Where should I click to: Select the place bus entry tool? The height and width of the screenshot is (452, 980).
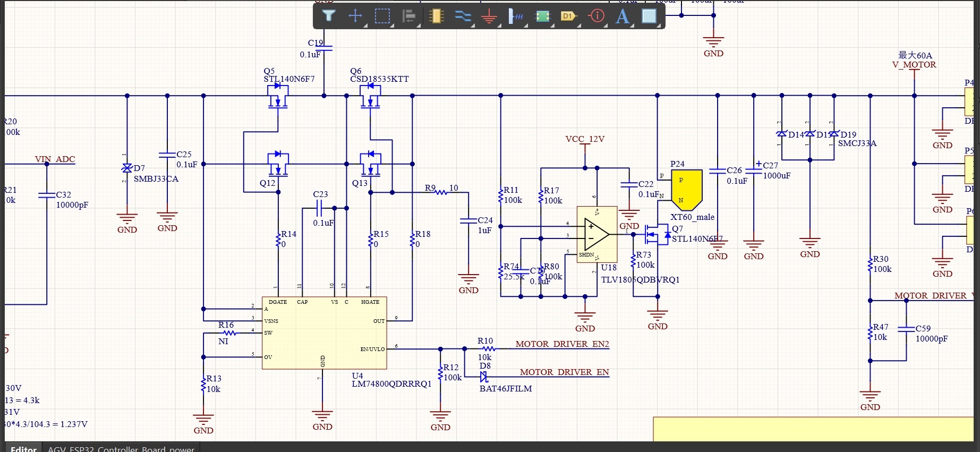[516, 16]
